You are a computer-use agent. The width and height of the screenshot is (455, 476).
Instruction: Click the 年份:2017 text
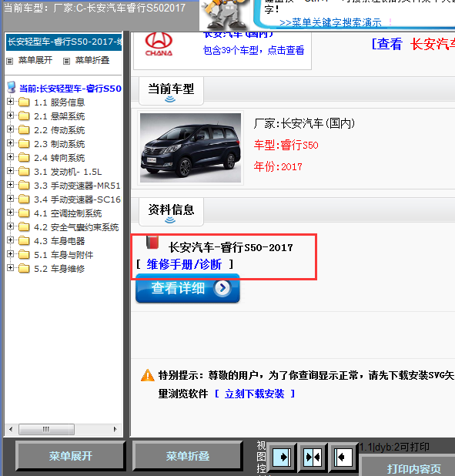click(278, 166)
